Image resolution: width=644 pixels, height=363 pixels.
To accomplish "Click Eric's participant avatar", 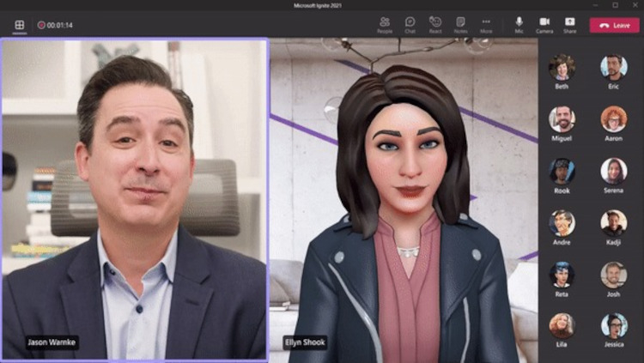I will click(x=613, y=66).
